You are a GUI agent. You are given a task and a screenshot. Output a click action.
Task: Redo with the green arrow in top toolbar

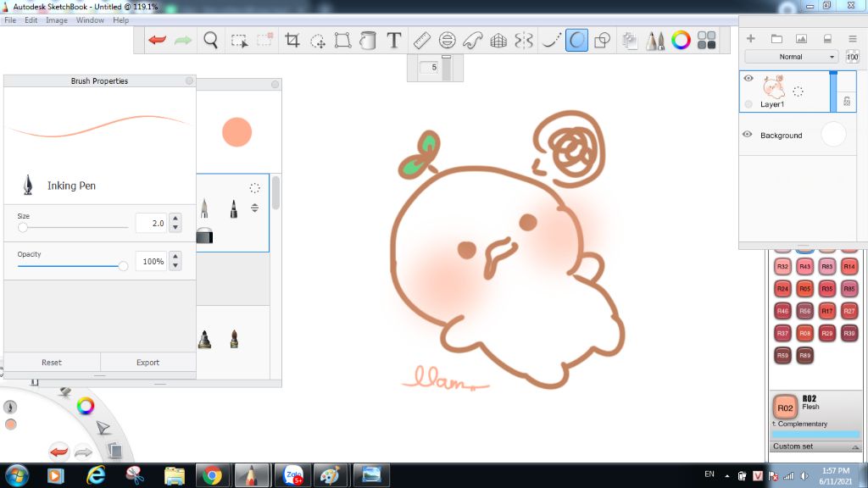(x=183, y=40)
